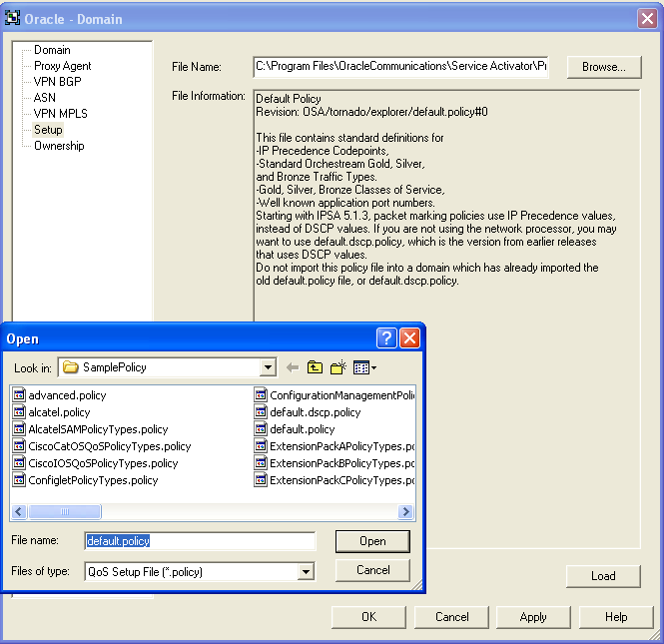Select default.dscp.policy file icon
664x644 pixels.
point(261,411)
